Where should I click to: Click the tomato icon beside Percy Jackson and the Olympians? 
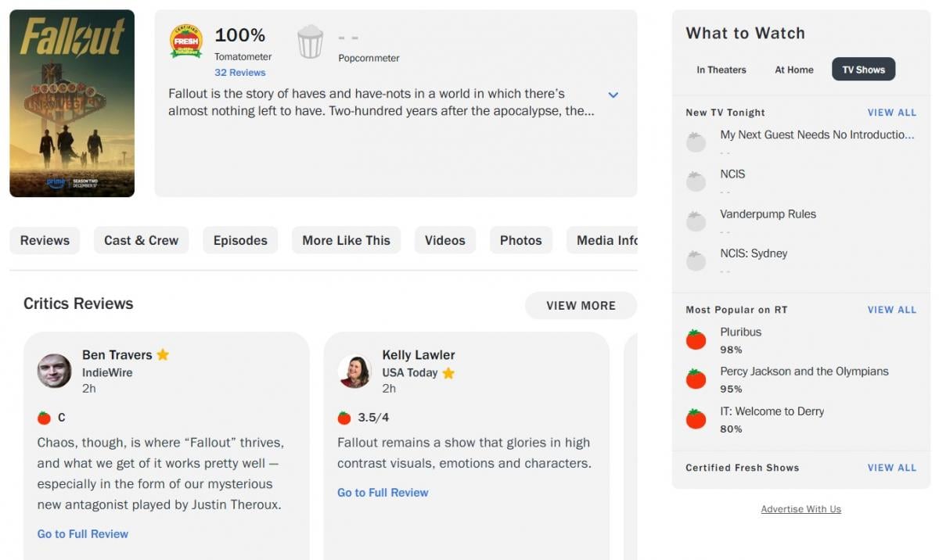[696, 379]
